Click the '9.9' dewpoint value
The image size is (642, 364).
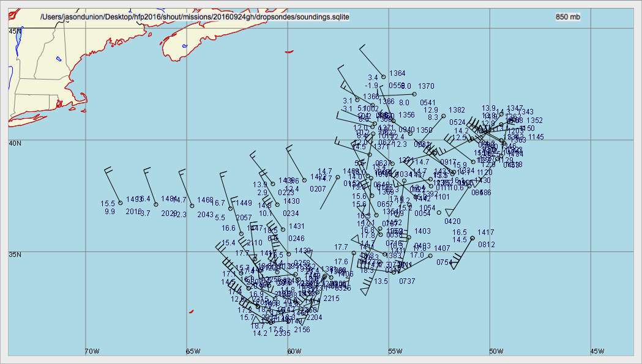(110, 212)
